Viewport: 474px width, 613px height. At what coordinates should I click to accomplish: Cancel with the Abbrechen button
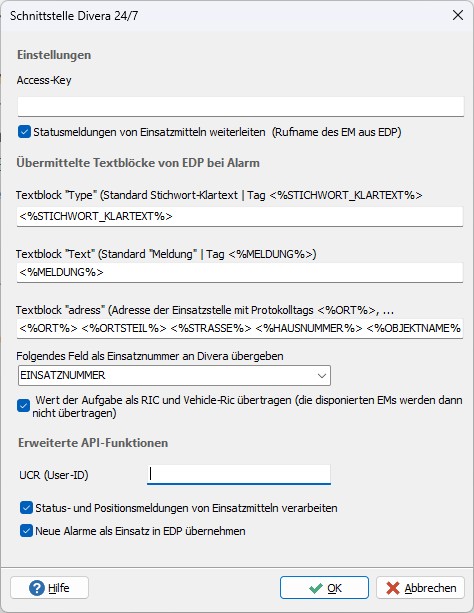[x=420, y=588]
